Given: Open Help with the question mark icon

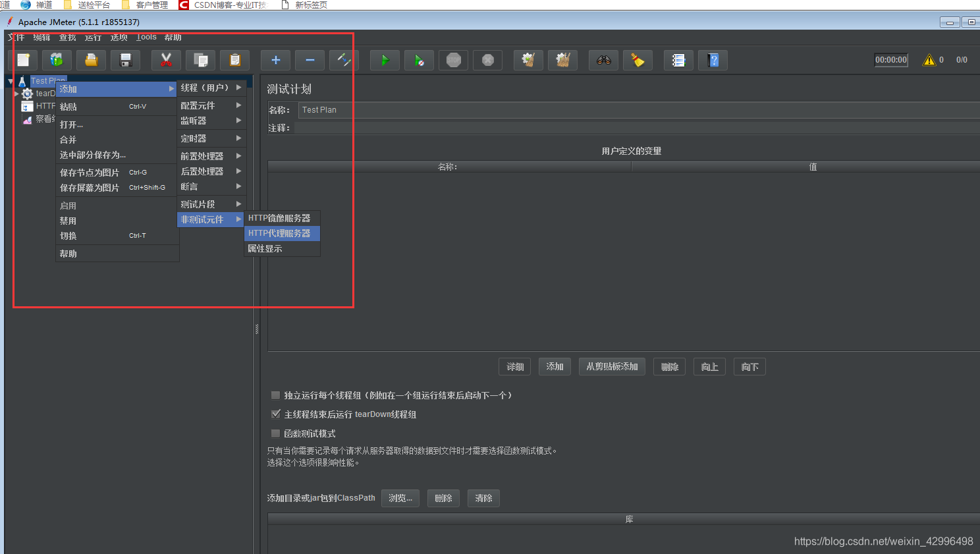Looking at the screenshot, I should coord(713,60).
